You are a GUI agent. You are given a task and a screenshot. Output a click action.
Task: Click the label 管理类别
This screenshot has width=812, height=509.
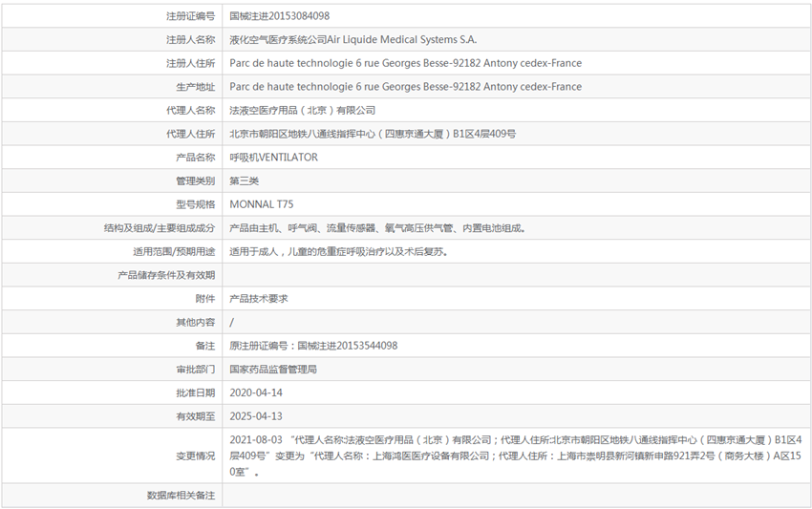pos(195,180)
